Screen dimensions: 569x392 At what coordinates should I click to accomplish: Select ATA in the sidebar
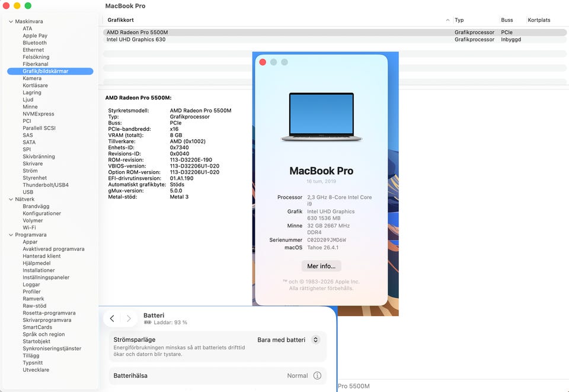(27, 28)
